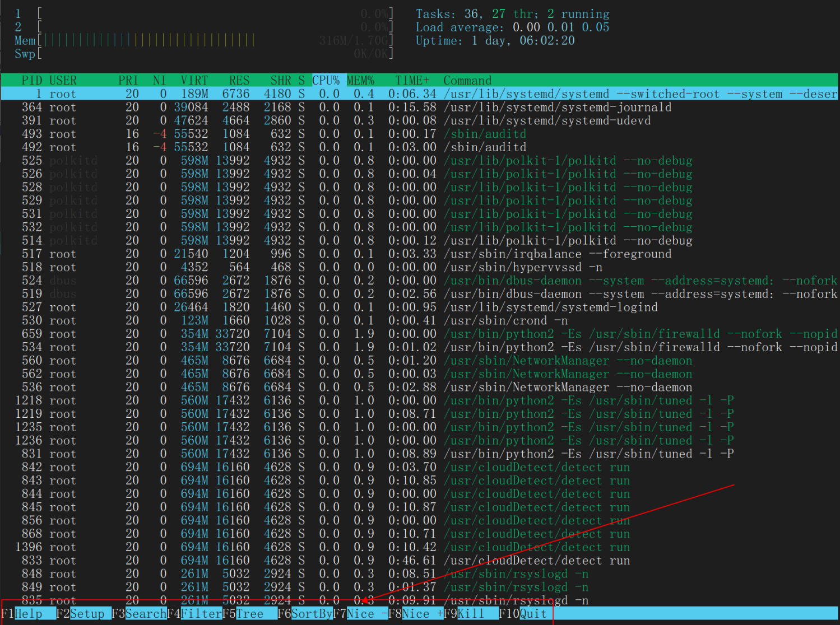This screenshot has height=625, width=840.
Task: Click the TIME+ column header
Action: coord(412,81)
